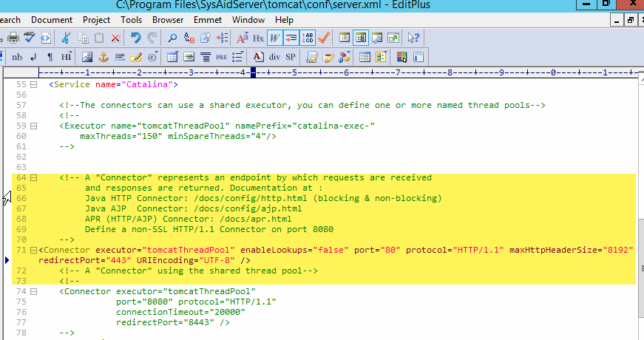This screenshot has height=340, width=644.
Task: Toggle the Auto Indent button
Action: (x=291, y=38)
